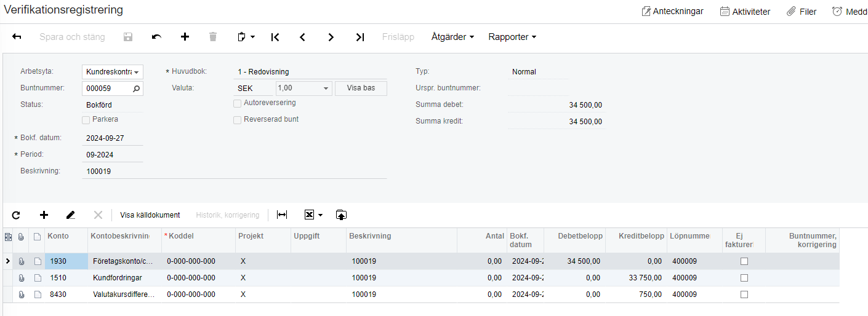Click the Frisläpp button
The width and height of the screenshot is (868, 316).
click(x=398, y=37)
